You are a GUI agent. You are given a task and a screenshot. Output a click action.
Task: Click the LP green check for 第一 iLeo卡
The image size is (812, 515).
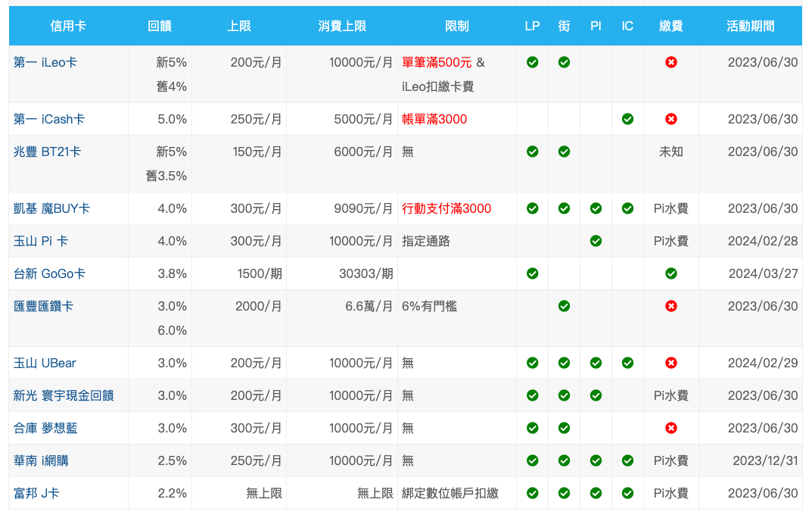tap(532, 63)
